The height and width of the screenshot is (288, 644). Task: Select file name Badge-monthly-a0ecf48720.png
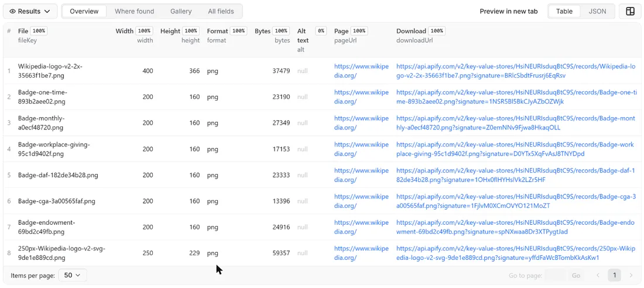pyautogui.click(x=42, y=123)
